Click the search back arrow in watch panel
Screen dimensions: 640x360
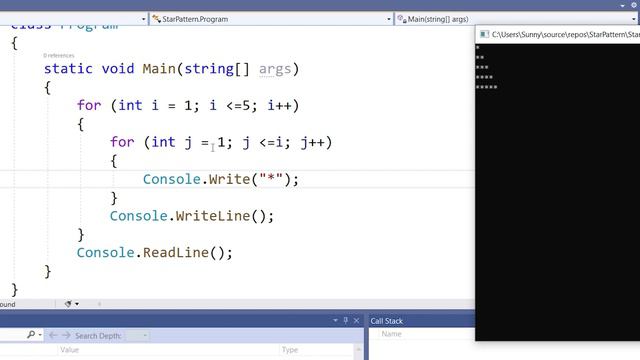(53, 336)
